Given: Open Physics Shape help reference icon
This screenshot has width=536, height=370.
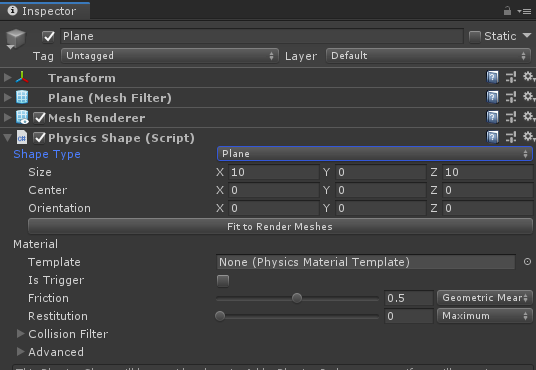Looking at the screenshot, I should click(x=492, y=137).
